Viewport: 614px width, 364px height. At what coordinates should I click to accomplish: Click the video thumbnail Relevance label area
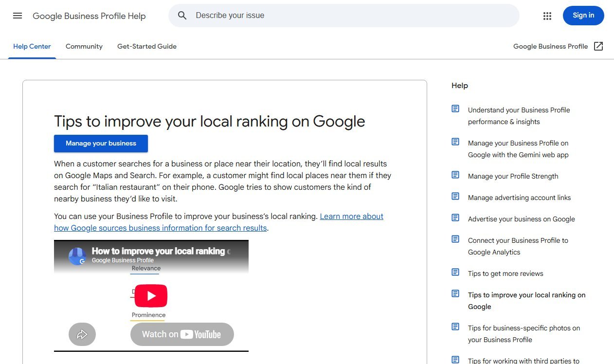[146, 268]
